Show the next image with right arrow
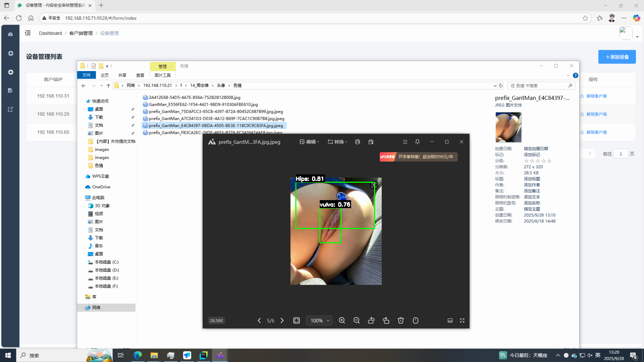Viewport: 644px width, 362px height. pos(282,321)
